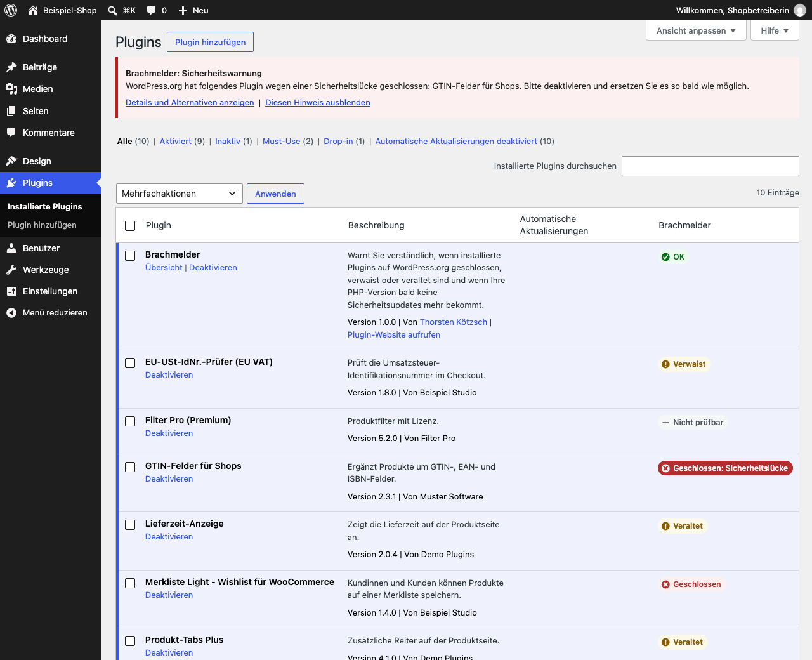Open Design brush menu
The image size is (812, 660).
point(51,161)
